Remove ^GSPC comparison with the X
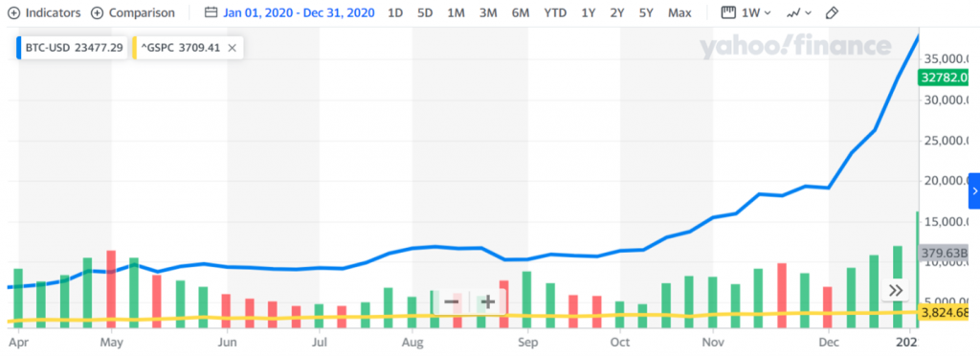 click(232, 48)
